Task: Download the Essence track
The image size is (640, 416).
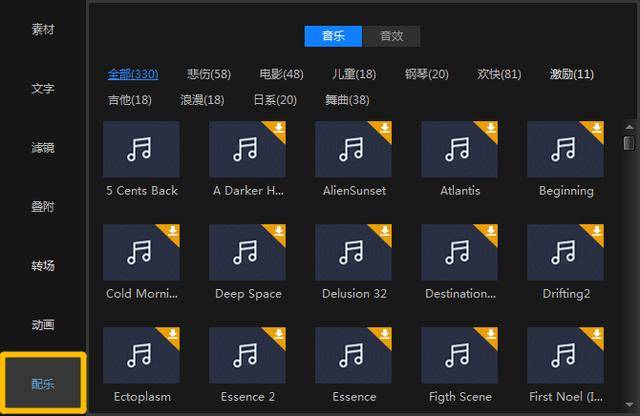Action: [384, 334]
